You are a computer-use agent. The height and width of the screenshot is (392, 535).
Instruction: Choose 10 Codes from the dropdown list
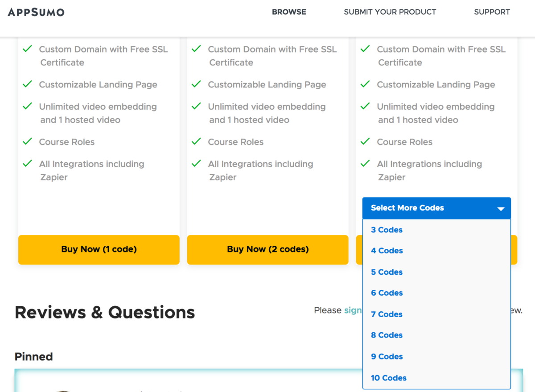click(x=388, y=377)
